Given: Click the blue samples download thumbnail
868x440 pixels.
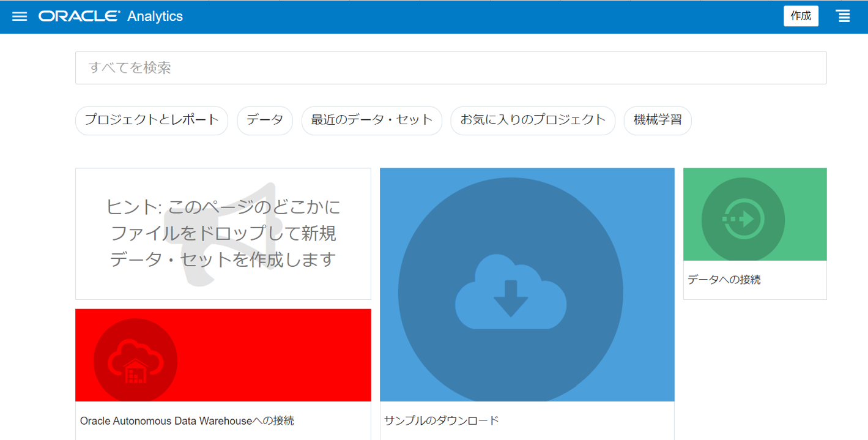Looking at the screenshot, I should tap(527, 283).
